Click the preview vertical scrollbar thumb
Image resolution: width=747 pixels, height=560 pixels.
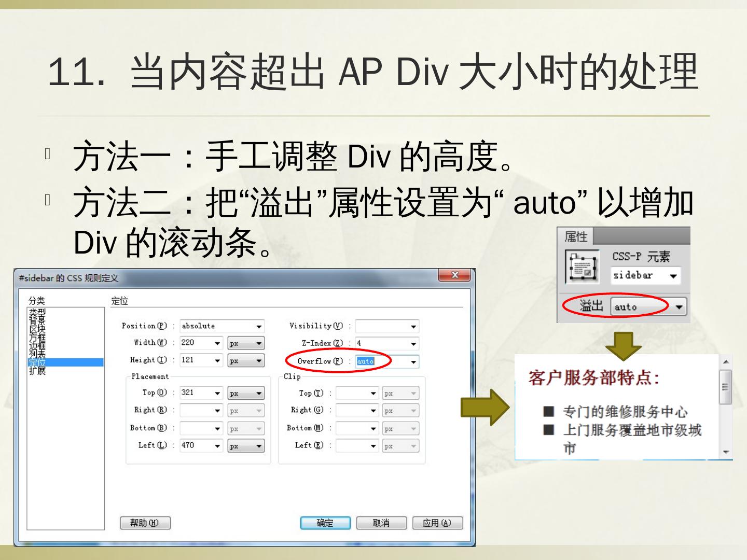click(726, 387)
